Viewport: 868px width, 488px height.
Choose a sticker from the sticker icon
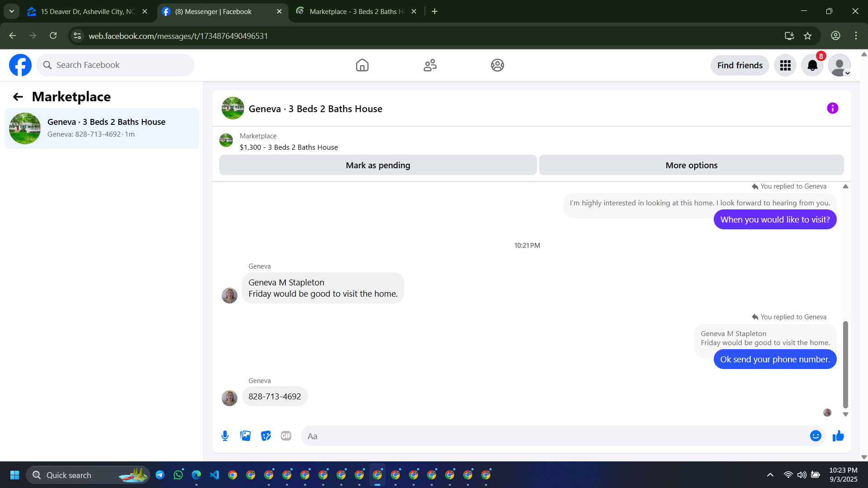(266, 436)
